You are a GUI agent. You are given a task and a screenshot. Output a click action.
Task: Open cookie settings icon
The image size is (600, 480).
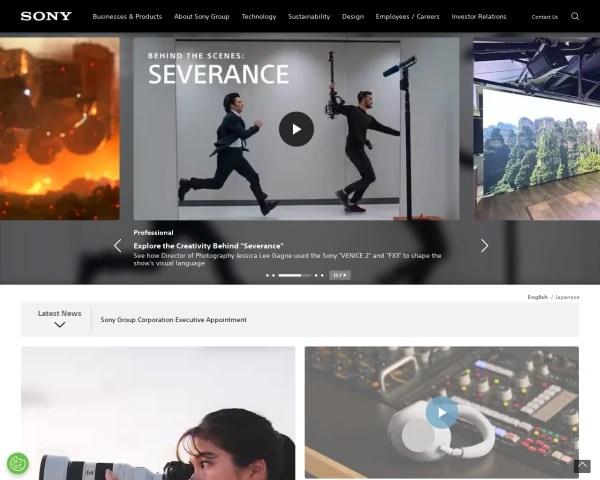point(18,464)
